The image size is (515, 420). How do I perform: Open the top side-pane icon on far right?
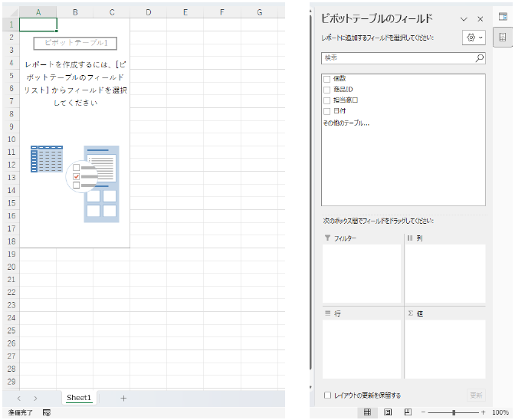[503, 16]
